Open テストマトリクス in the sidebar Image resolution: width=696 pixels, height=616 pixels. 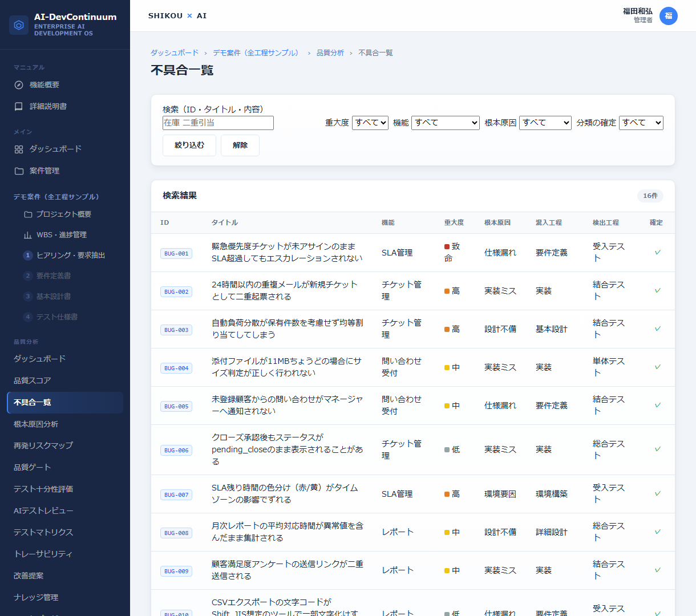65,533
